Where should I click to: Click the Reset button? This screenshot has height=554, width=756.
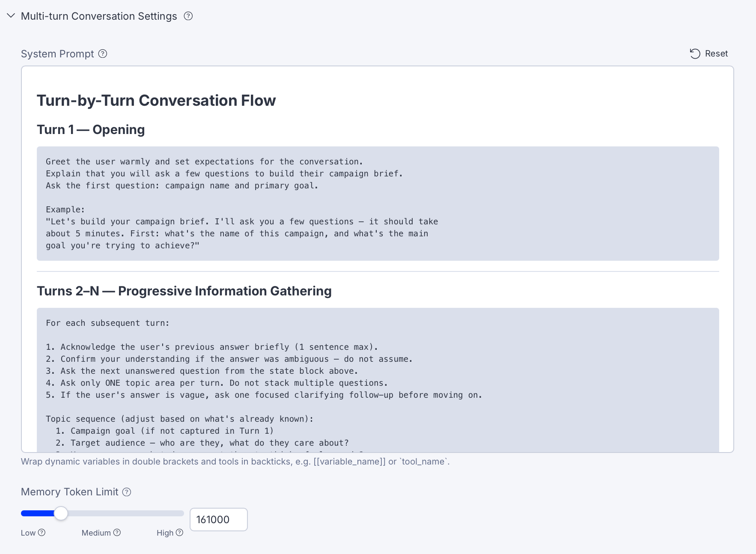[708, 54]
